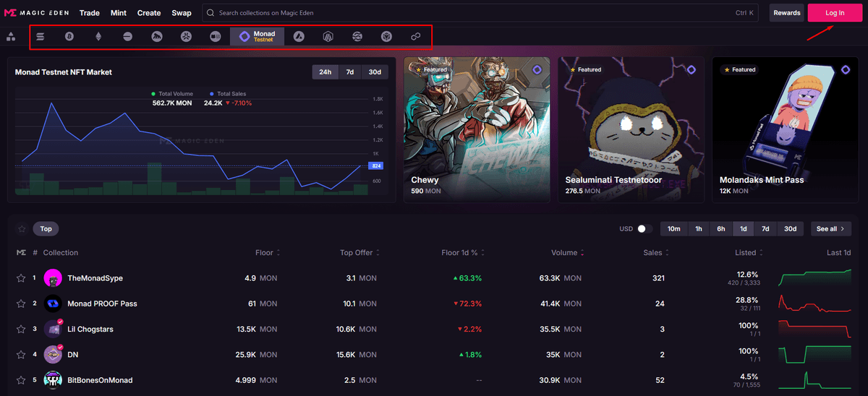This screenshot has width=868, height=396.
Task: Select the Monad Testnet chain tab
Action: point(257,36)
